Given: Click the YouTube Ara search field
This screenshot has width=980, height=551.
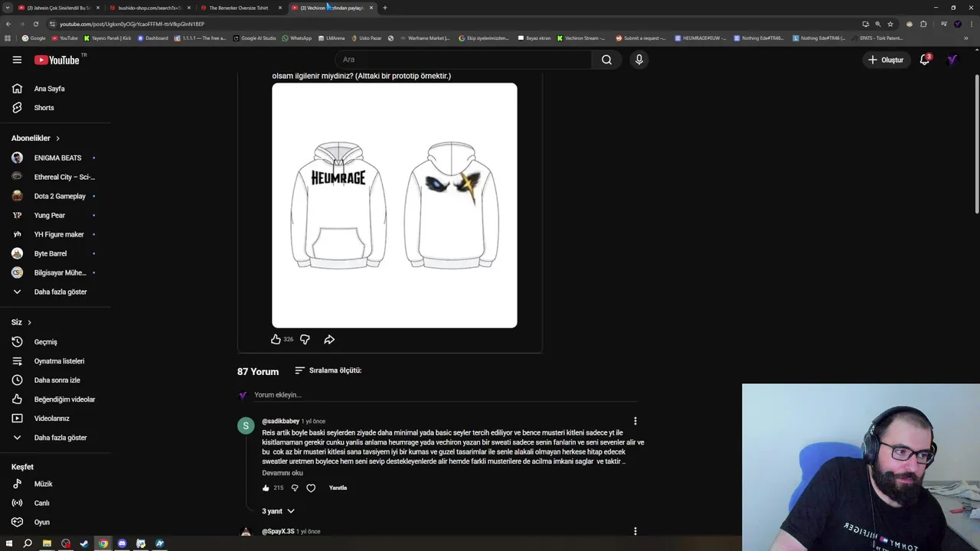Looking at the screenshot, I should point(463,60).
